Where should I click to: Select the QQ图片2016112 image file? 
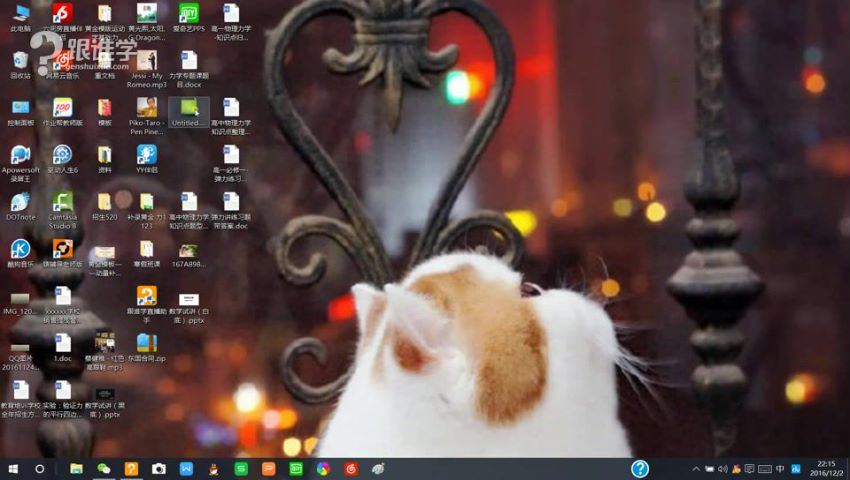tap(21, 355)
